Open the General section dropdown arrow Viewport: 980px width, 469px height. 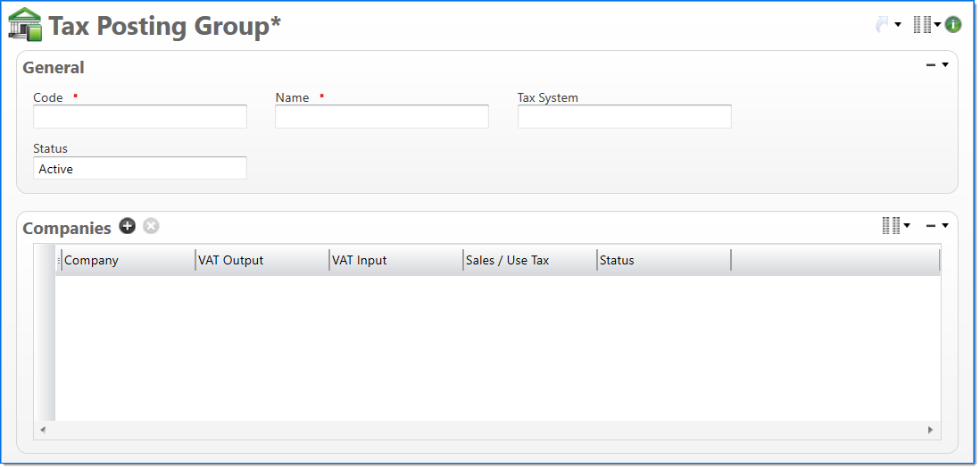tap(944, 65)
